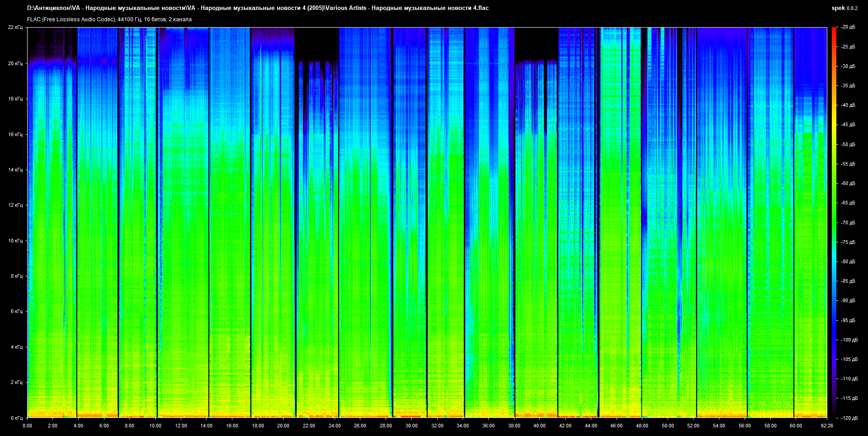Click the -20 дБ level label
Screen dimensions: 868x436
point(848,27)
